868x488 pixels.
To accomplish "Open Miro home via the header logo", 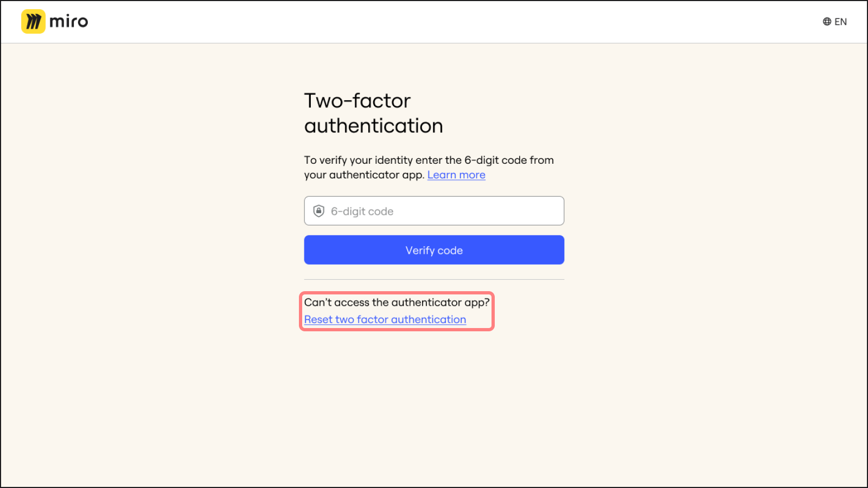I will [x=54, y=22].
